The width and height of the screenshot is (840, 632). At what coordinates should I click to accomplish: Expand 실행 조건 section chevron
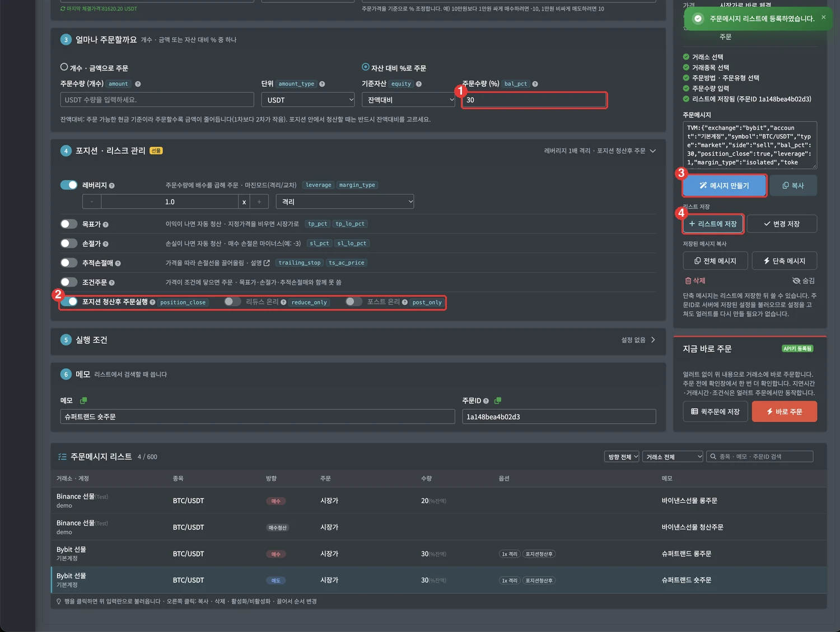(653, 340)
